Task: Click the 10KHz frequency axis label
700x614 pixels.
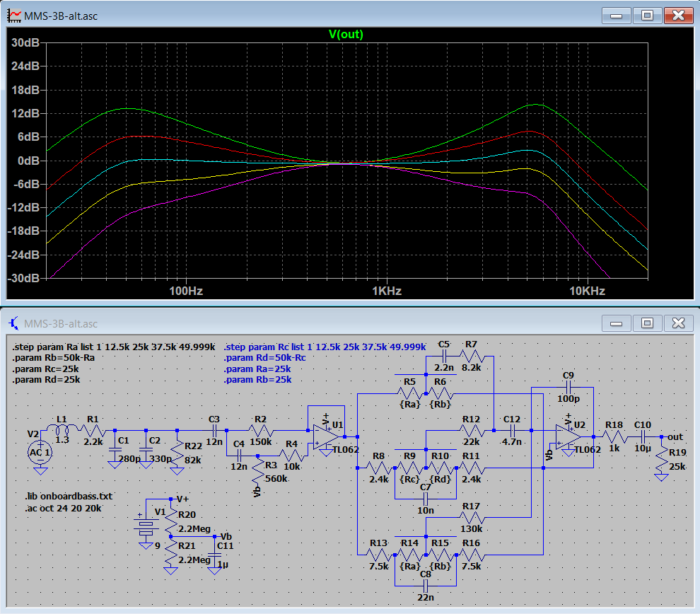Action: [x=587, y=291]
